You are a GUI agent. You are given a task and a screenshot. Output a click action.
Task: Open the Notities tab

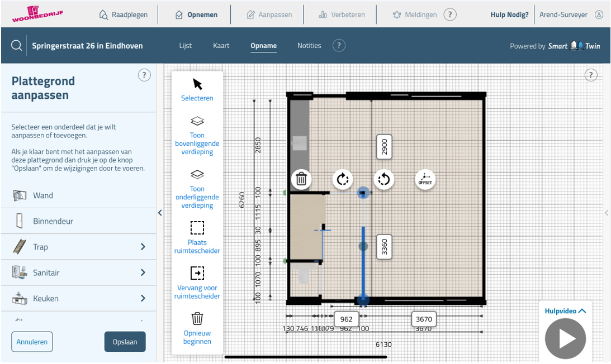pyautogui.click(x=309, y=46)
